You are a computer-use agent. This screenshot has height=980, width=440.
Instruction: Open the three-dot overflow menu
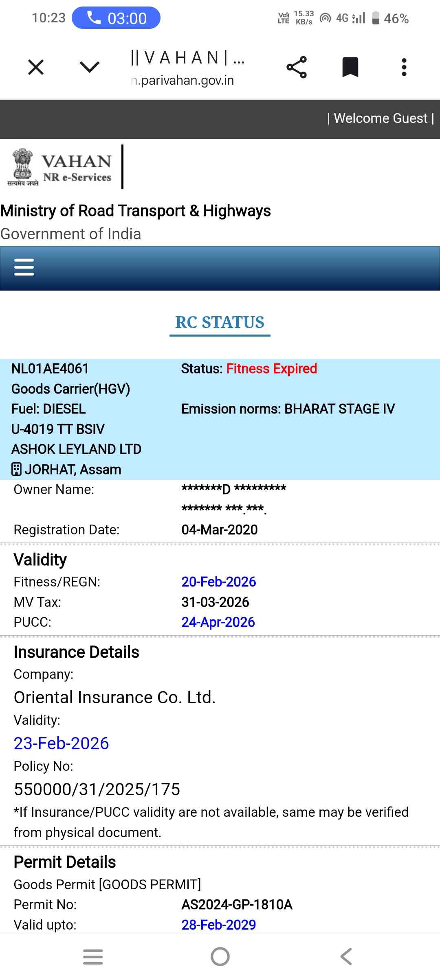tap(404, 67)
